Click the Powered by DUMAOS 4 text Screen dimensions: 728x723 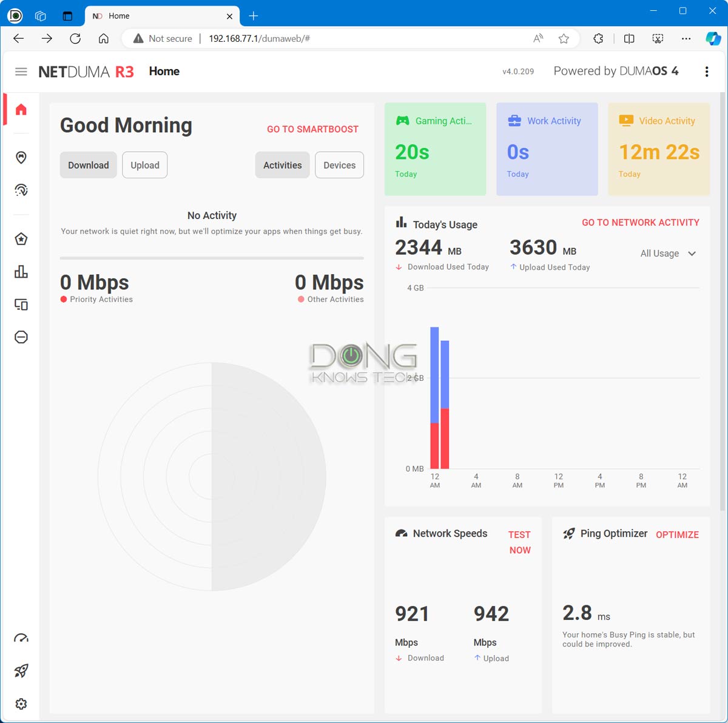pos(616,71)
